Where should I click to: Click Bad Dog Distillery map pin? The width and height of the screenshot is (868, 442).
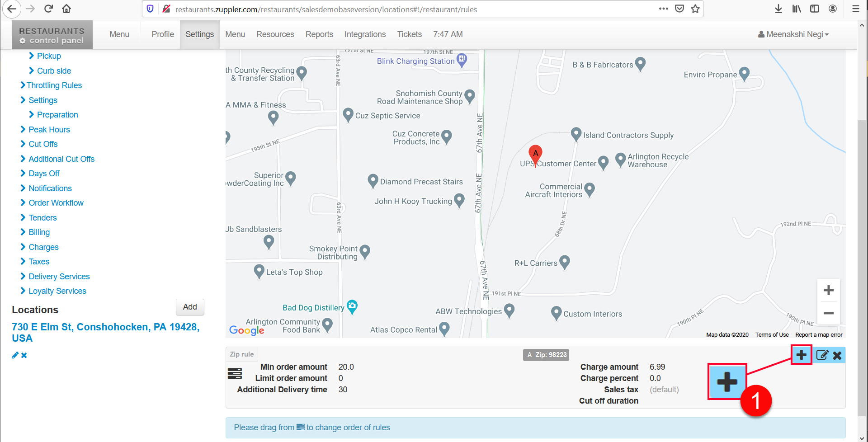[352, 306]
